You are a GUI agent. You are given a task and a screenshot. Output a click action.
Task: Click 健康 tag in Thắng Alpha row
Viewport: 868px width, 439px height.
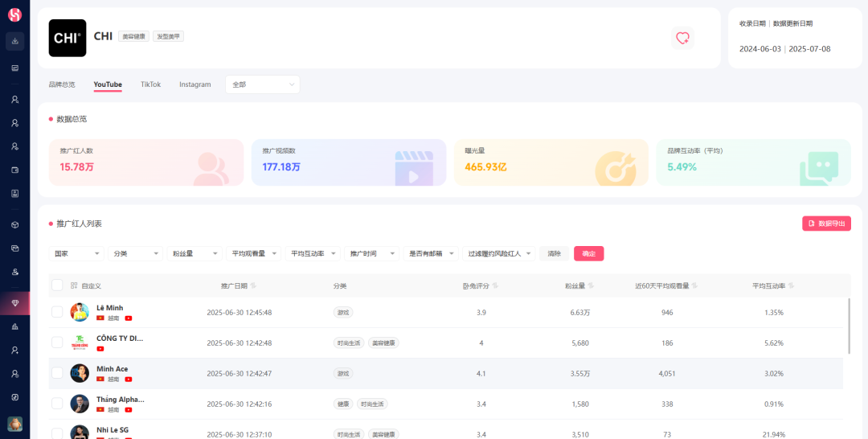[x=343, y=404]
